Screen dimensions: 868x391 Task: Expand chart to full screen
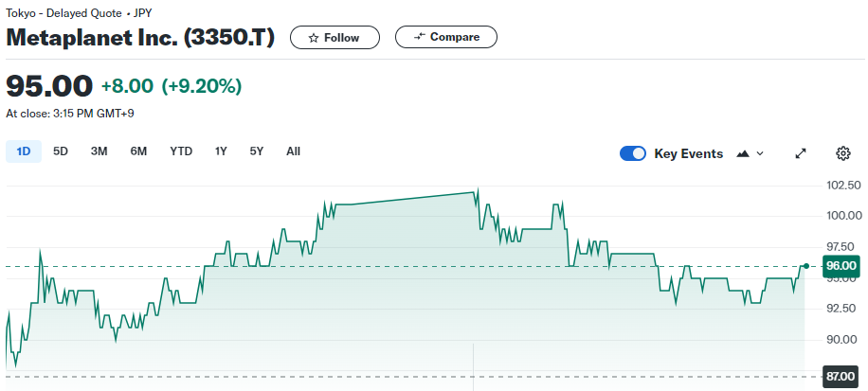click(x=801, y=153)
